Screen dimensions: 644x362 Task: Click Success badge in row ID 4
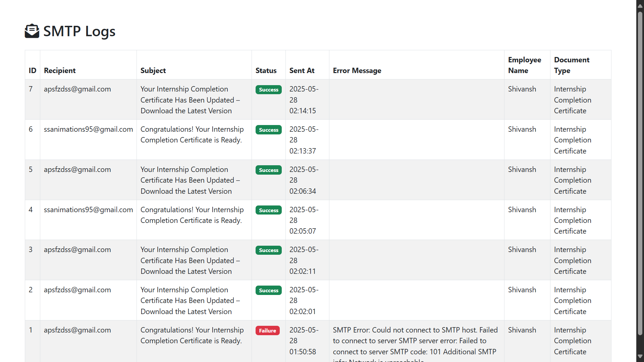pos(268,210)
